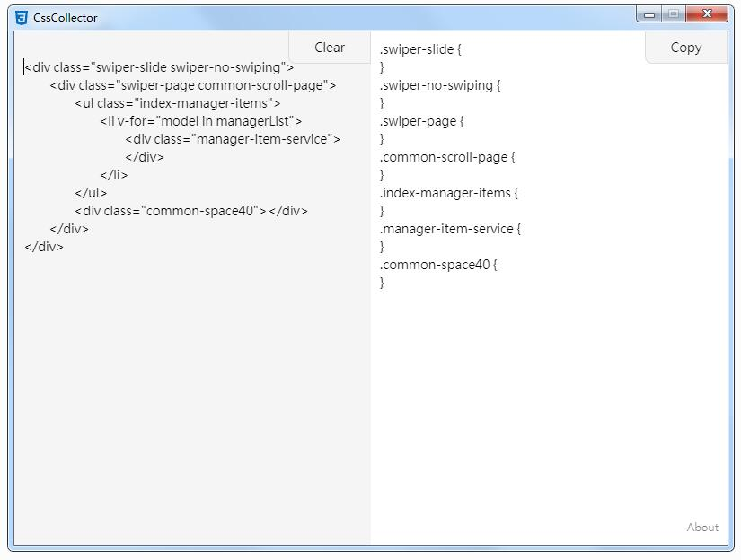Click the .manager-item-service CSS rule

coord(450,229)
